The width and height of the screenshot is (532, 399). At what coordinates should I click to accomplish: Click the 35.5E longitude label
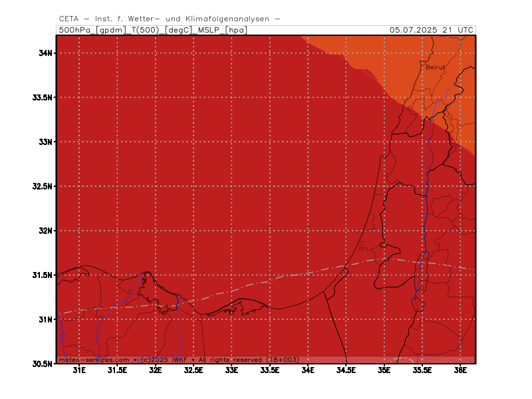click(x=422, y=370)
